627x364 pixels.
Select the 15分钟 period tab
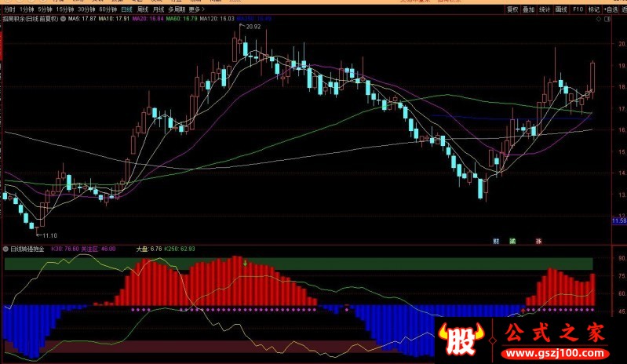tap(64, 9)
